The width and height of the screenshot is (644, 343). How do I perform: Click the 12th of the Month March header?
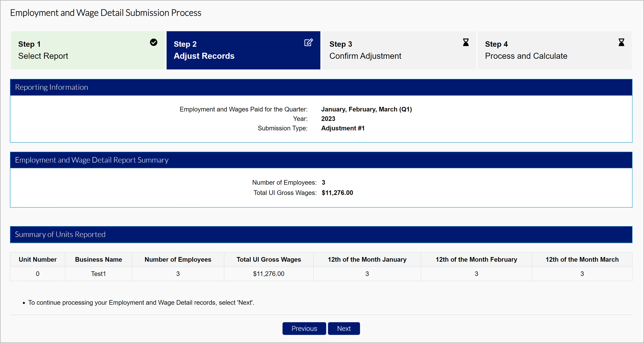(x=582, y=259)
